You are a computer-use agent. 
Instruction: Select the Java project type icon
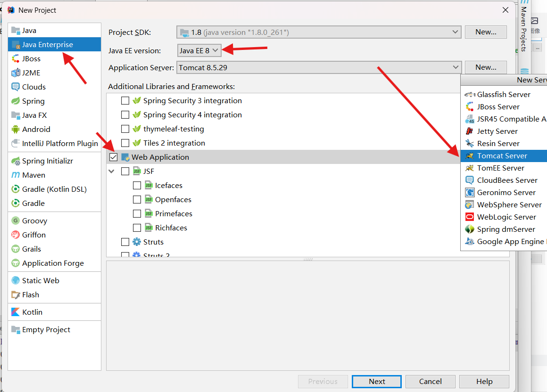click(x=16, y=31)
